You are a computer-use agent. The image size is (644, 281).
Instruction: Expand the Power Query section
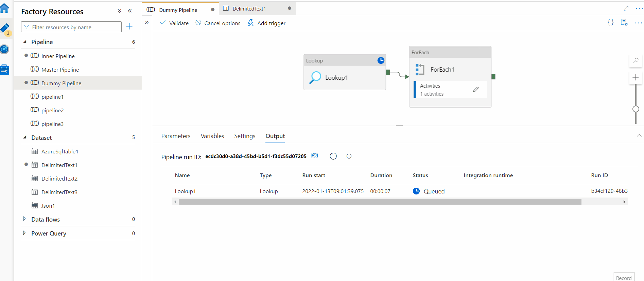24,233
